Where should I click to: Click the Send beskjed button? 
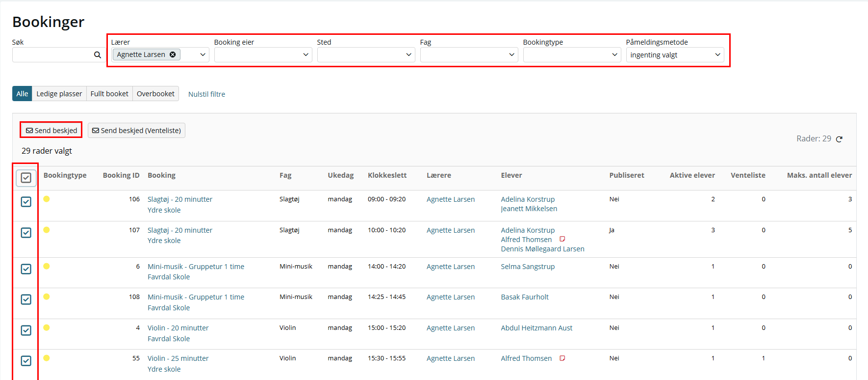tap(51, 130)
